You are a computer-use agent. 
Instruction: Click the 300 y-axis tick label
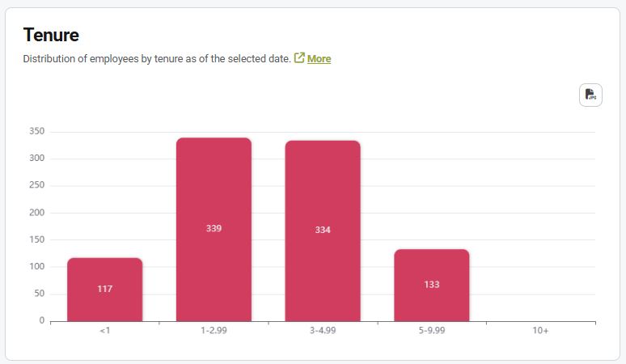[x=36, y=159]
